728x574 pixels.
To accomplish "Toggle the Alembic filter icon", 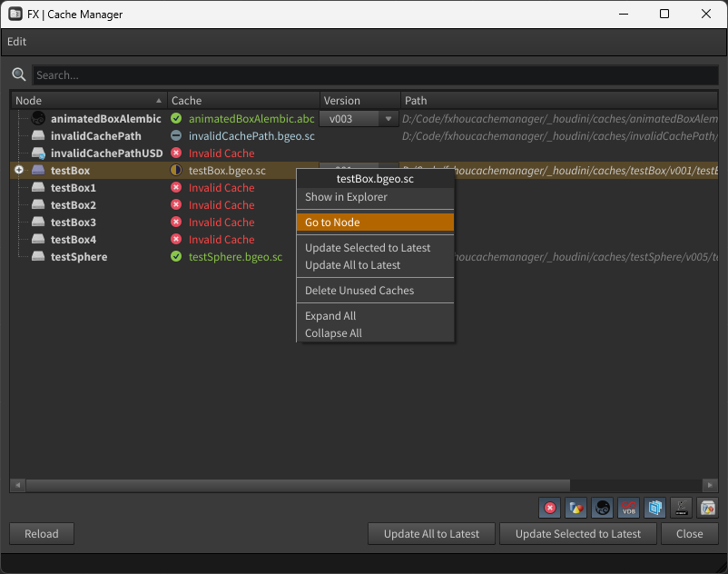I will (x=602, y=508).
